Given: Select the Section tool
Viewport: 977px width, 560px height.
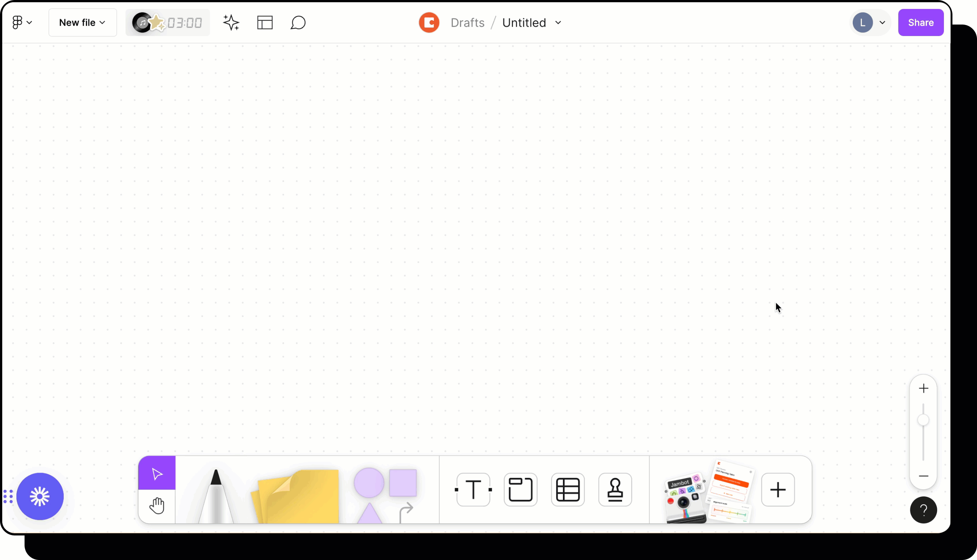Looking at the screenshot, I should [x=520, y=489].
